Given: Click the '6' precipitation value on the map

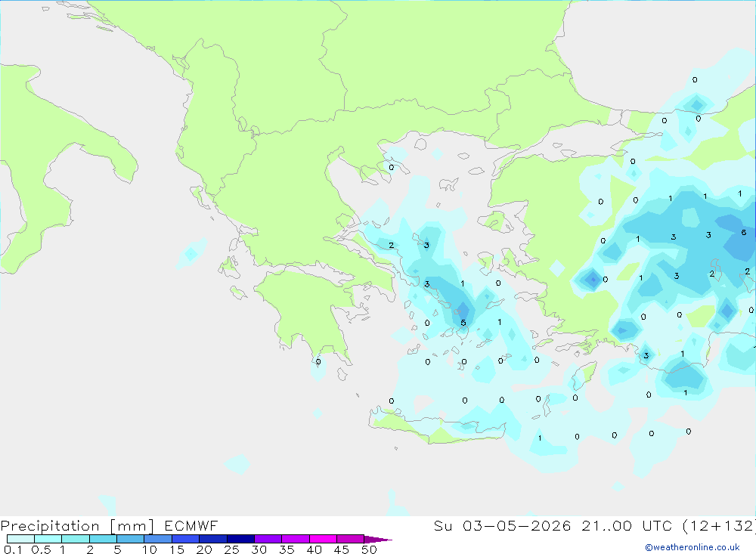Looking at the screenshot, I should 744,232.
